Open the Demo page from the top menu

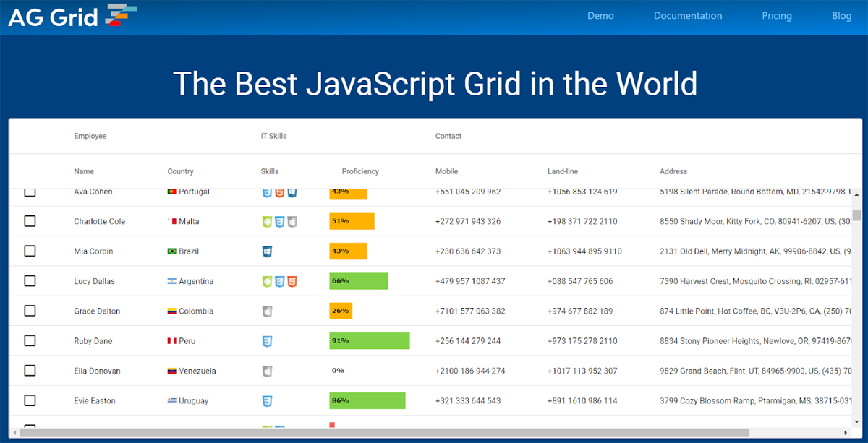pyautogui.click(x=600, y=16)
